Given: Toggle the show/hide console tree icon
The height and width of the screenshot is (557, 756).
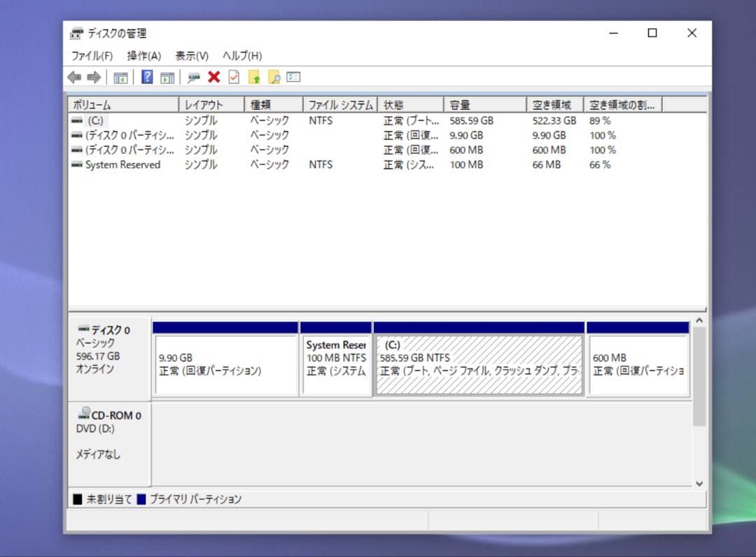Looking at the screenshot, I should pyautogui.click(x=120, y=78).
